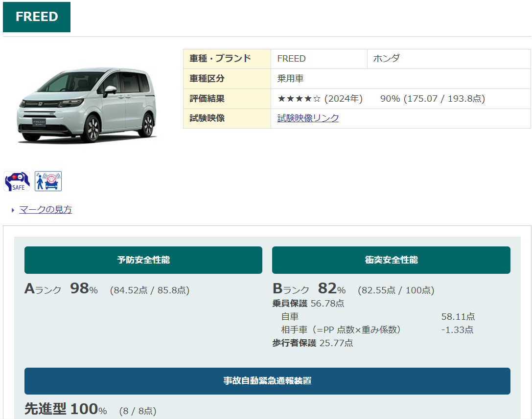Open the マークの見方 link
The image size is (532, 419).
point(46,210)
